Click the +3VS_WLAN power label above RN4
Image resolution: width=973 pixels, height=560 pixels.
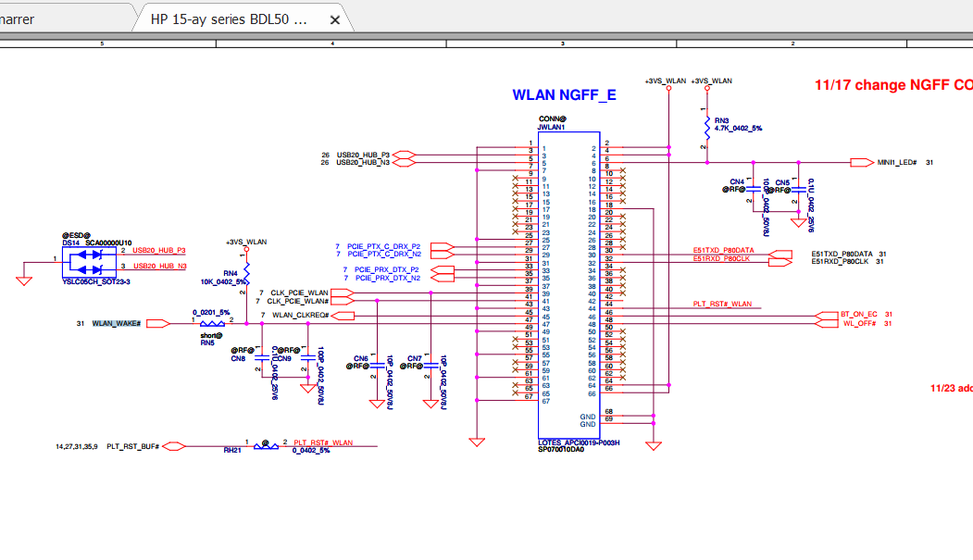pos(246,242)
